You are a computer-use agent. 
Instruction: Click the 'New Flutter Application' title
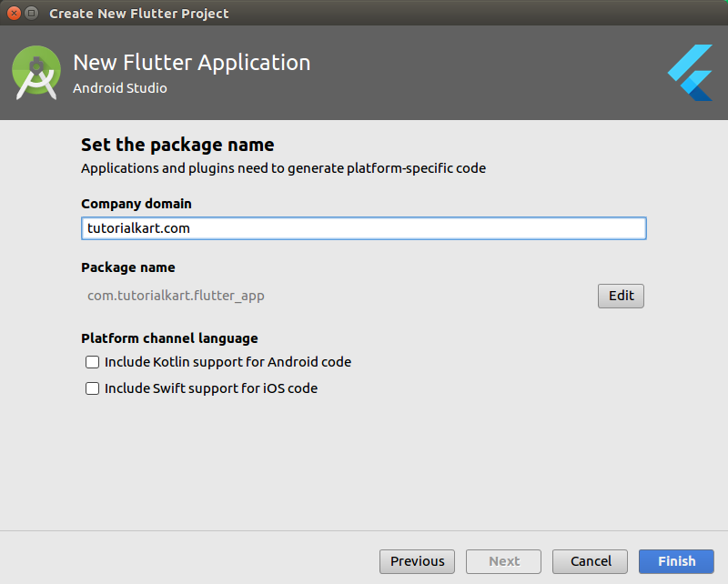(192, 63)
